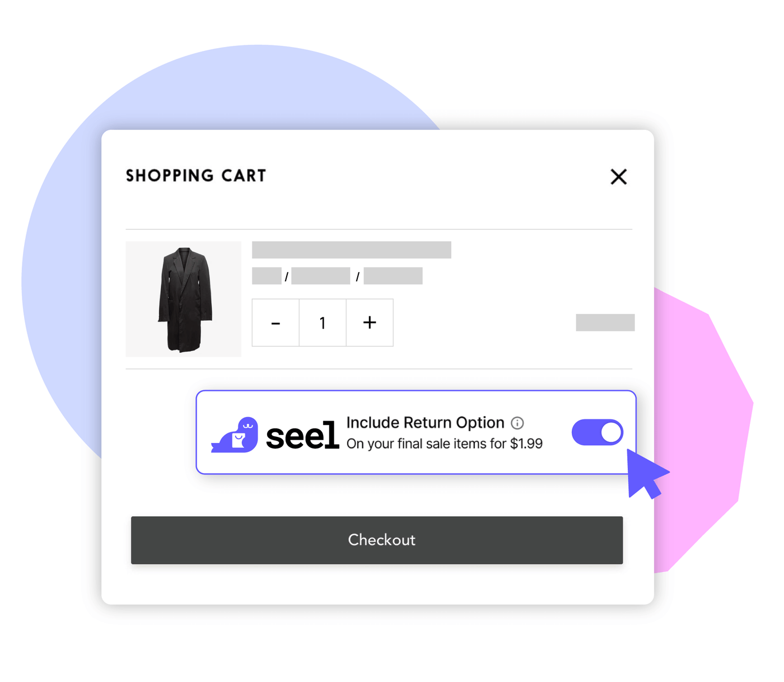Click the seel wordmark text
The width and height of the screenshot is (784, 682).
click(x=302, y=436)
